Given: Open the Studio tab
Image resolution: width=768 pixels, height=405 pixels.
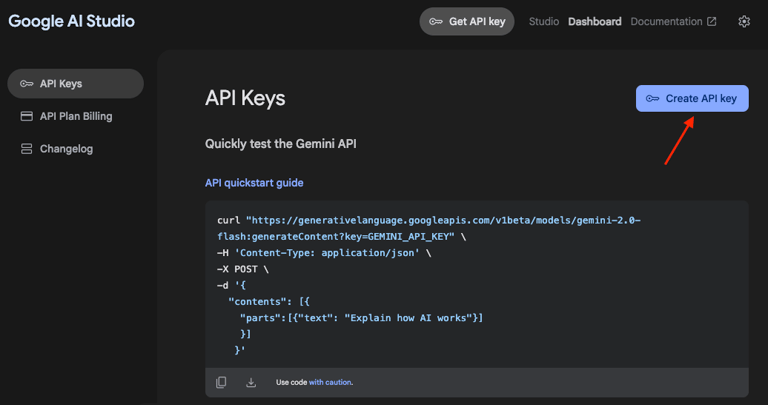Looking at the screenshot, I should [544, 22].
